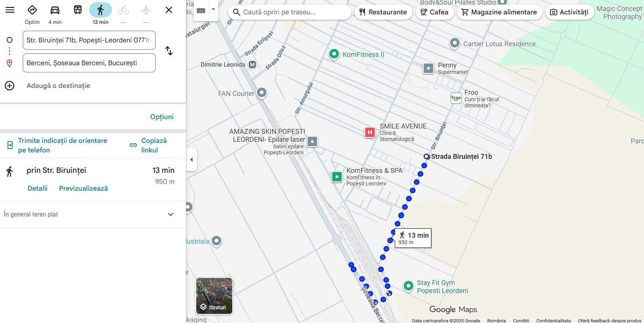Filter by Magazine alimentare
This screenshot has width=644, height=323.
(x=499, y=12)
